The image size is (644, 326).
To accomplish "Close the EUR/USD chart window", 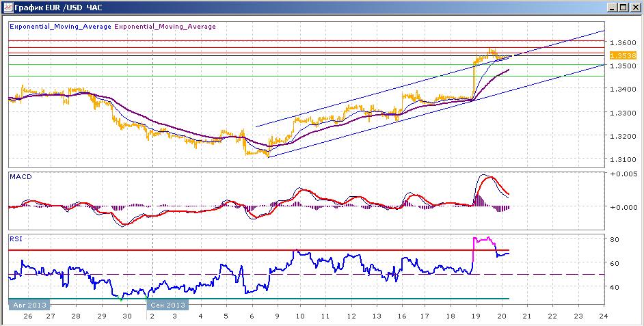I will (x=634, y=8).
